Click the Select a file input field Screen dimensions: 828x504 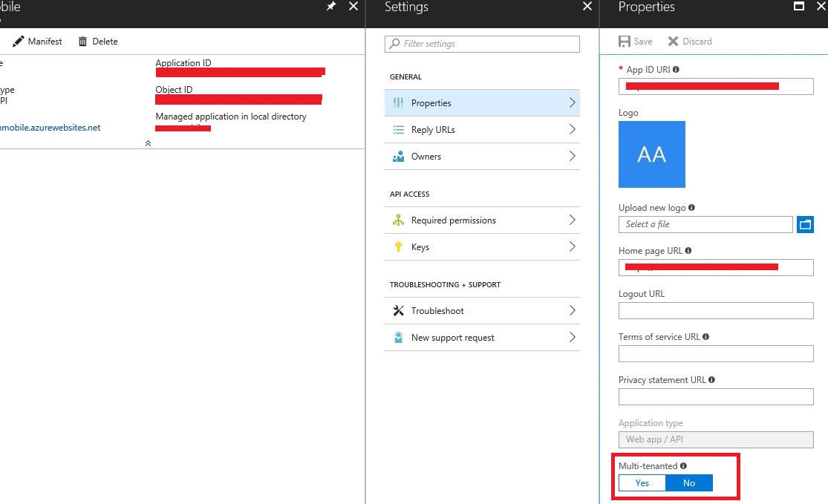705,224
